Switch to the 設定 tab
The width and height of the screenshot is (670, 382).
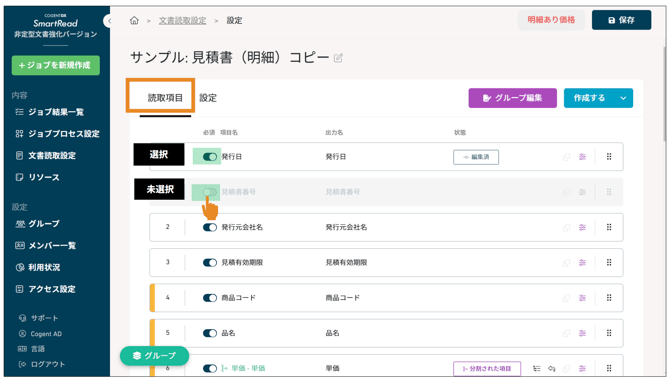pos(208,98)
